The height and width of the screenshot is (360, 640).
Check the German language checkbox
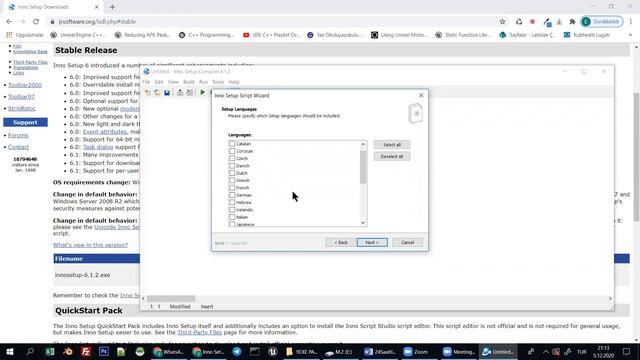[232, 195]
